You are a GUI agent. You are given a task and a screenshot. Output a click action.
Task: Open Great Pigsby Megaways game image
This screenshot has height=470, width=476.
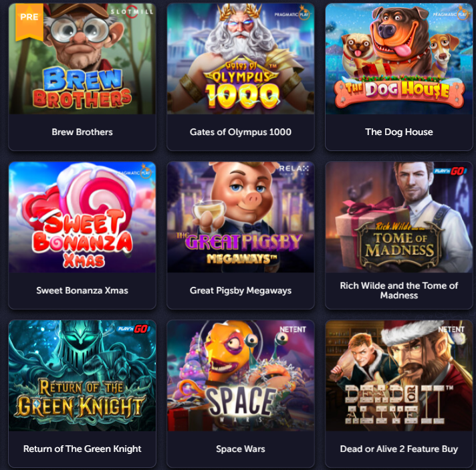coord(241,217)
